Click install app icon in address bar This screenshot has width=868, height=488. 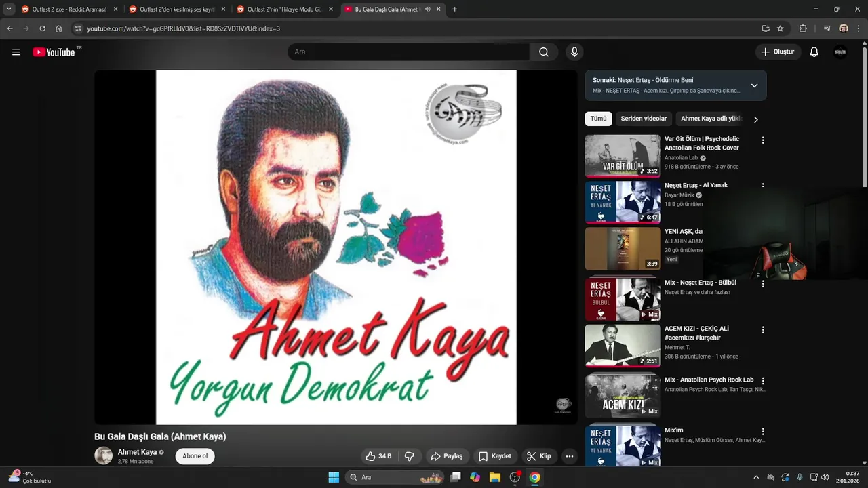coord(766,28)
